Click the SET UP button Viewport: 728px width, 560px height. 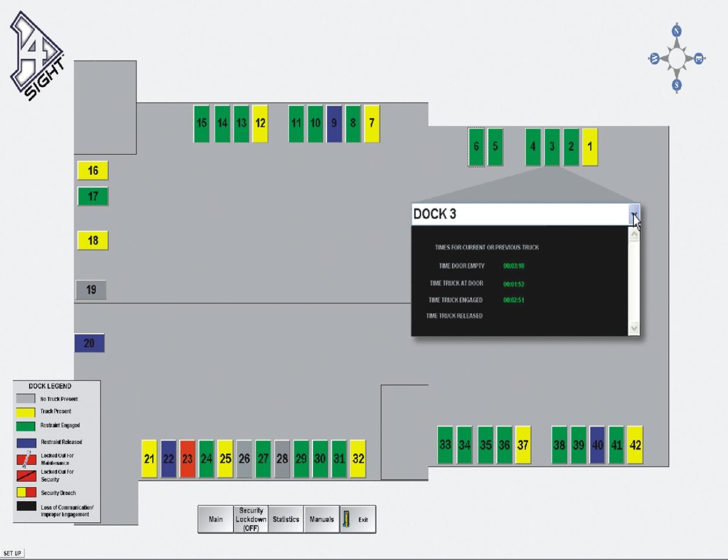click(13, 553)
